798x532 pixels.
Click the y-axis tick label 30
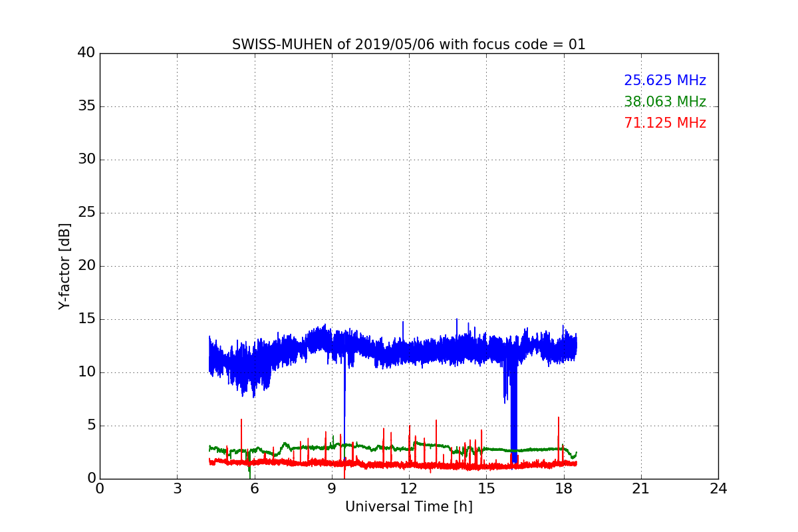tap(86, 160)
